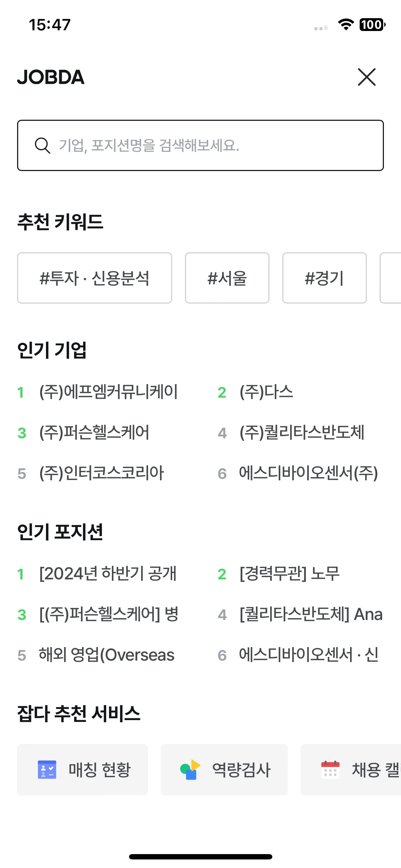The image size is (401, 868).
Task: Open position 해외 영업(Overseas
Action: point(107,655)
